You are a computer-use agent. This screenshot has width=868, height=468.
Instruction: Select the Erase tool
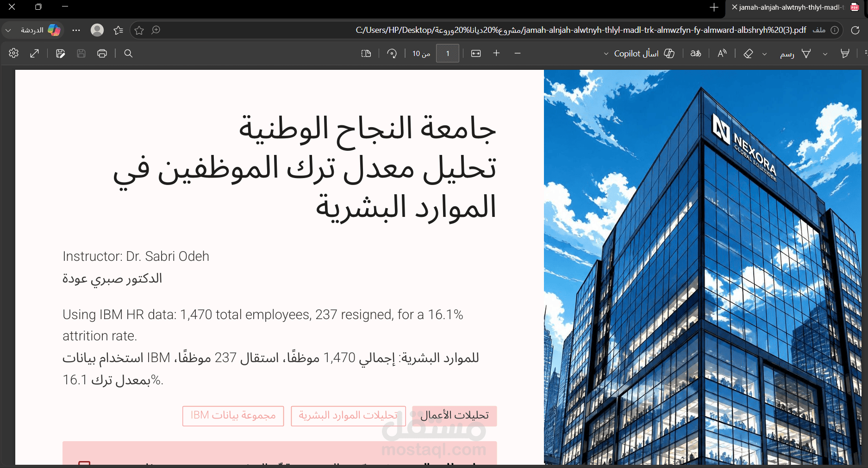748,53
